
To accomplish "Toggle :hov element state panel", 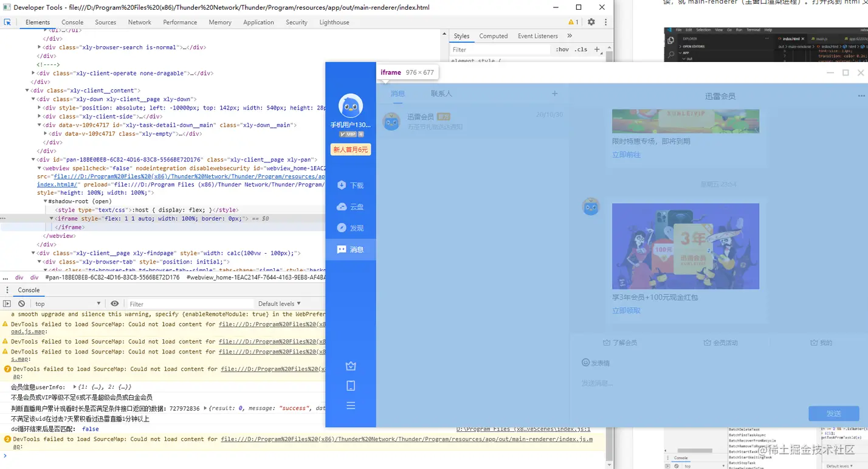I will coord(562,50).
